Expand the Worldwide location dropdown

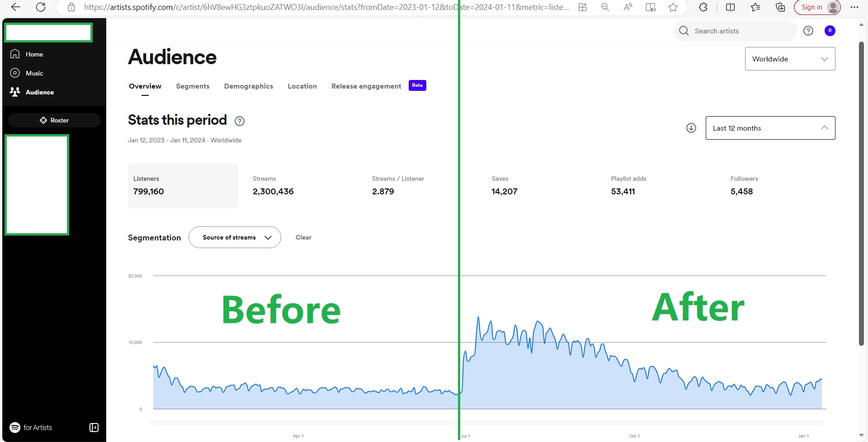(x=789, y=59)
